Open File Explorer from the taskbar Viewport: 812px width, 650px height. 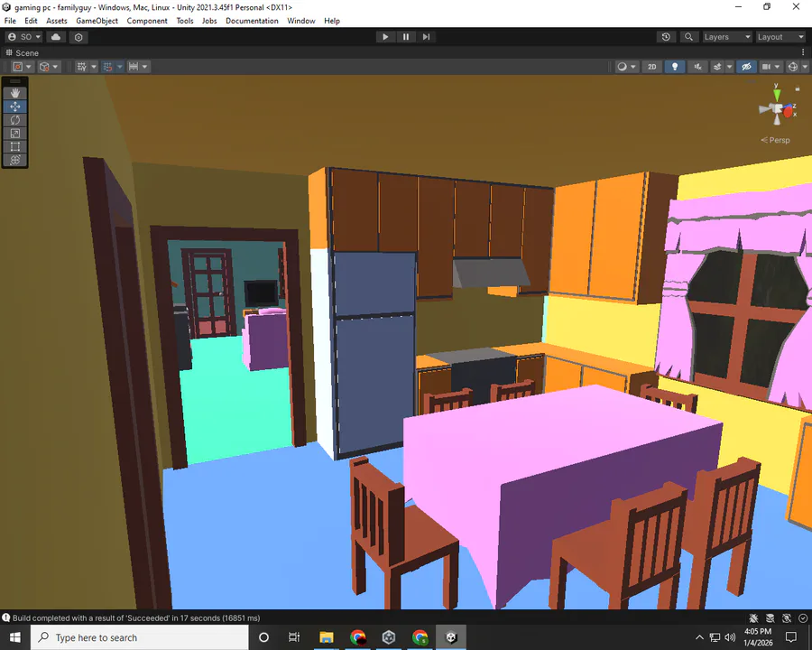[327, 637]
